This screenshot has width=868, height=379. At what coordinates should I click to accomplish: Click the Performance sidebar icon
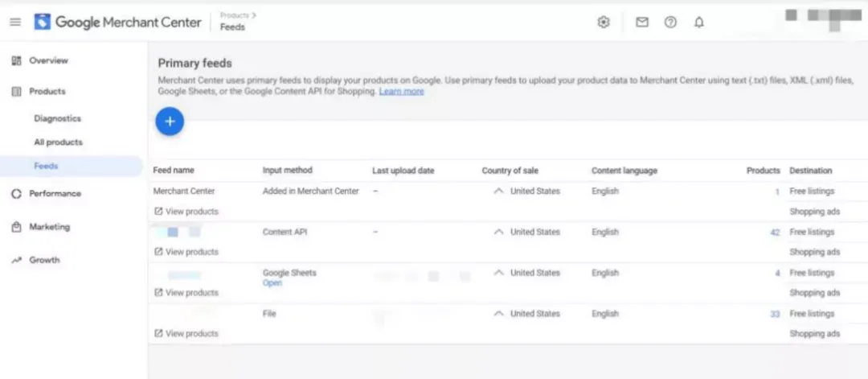[x=17, y=194]
